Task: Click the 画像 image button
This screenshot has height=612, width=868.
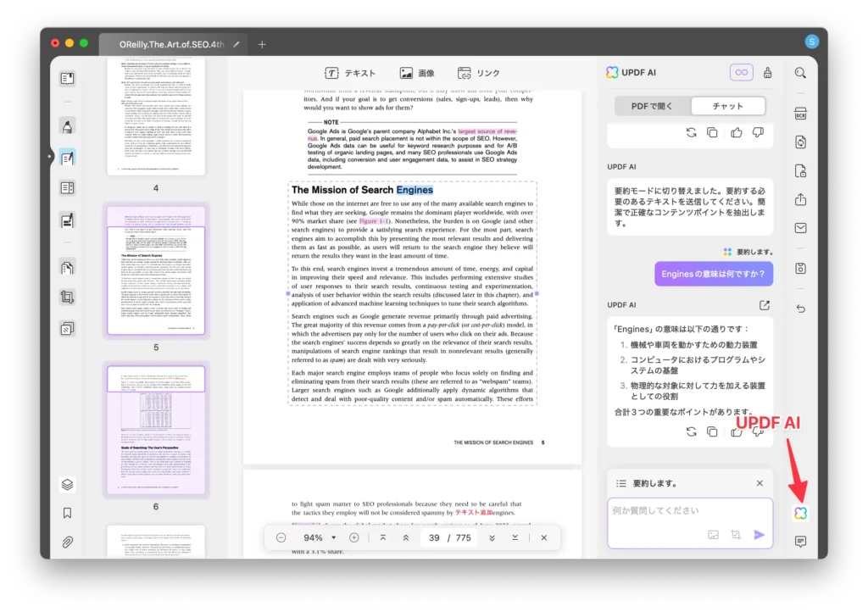Action: (417, 74)
